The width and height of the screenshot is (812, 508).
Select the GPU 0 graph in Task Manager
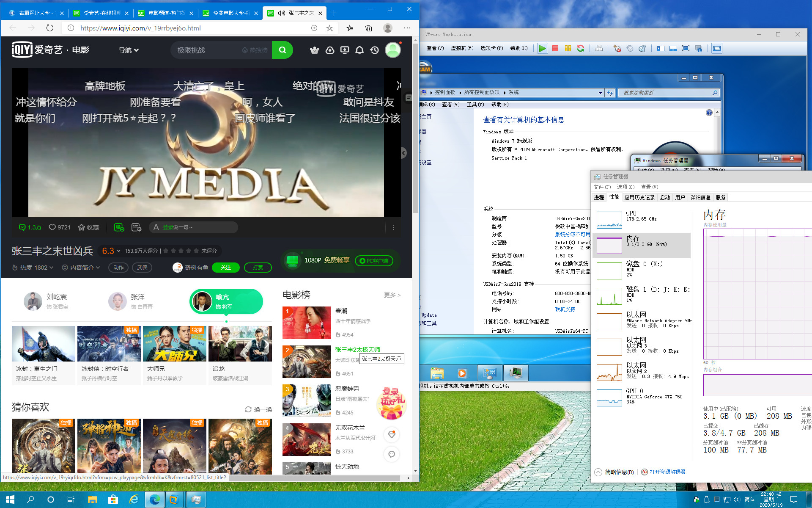(609, 398)
